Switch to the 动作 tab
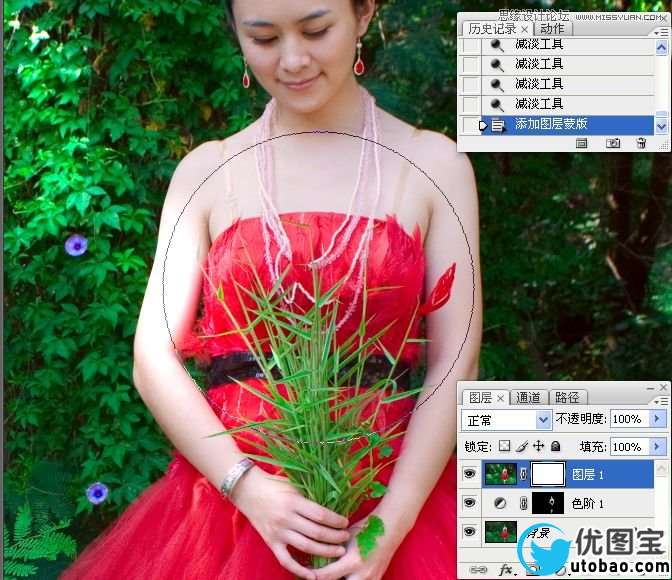This screenshot has height=580, width=672. pyautogui.click(x=552, y=29)
